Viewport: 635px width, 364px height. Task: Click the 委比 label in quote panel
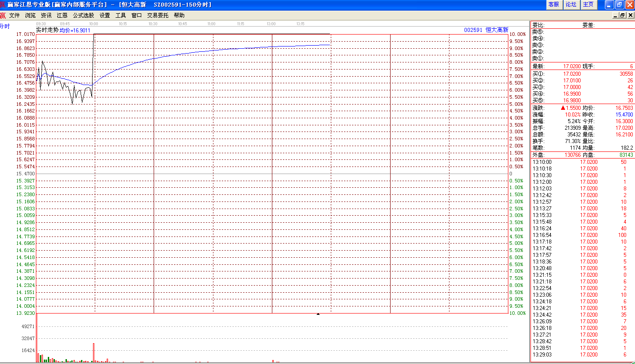point(538,25)
